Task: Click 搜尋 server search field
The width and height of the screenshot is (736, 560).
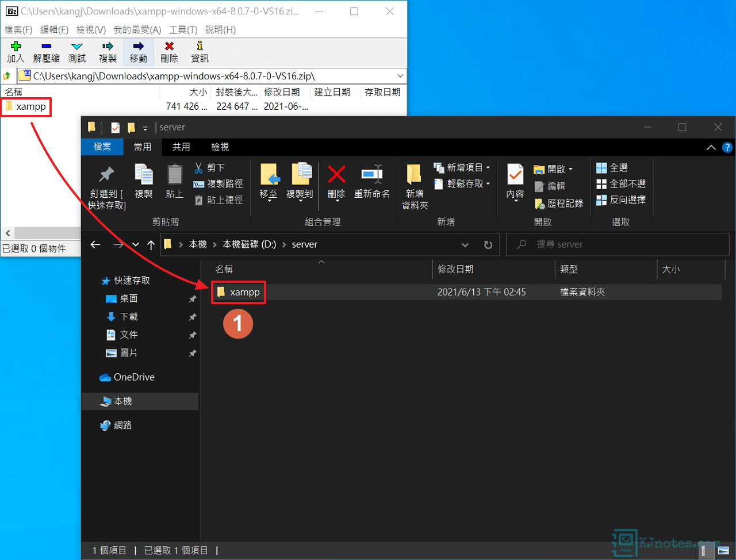Action: point(618,244)
